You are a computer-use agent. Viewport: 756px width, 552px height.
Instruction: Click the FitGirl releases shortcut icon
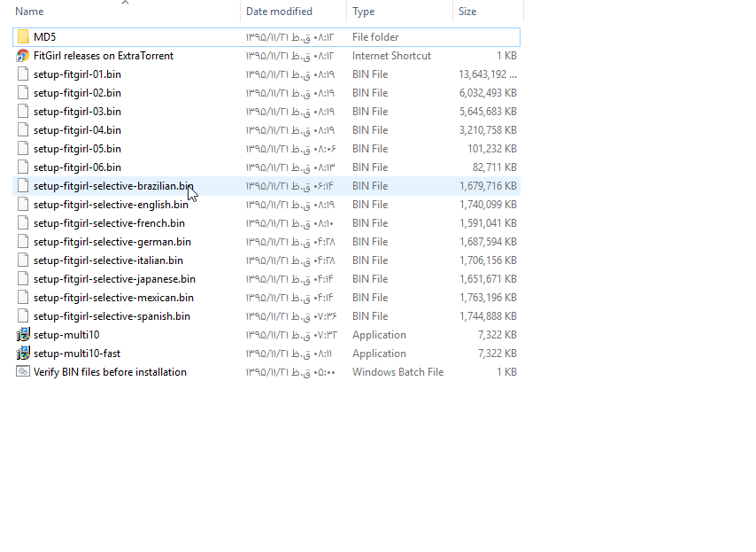point(23,56)
